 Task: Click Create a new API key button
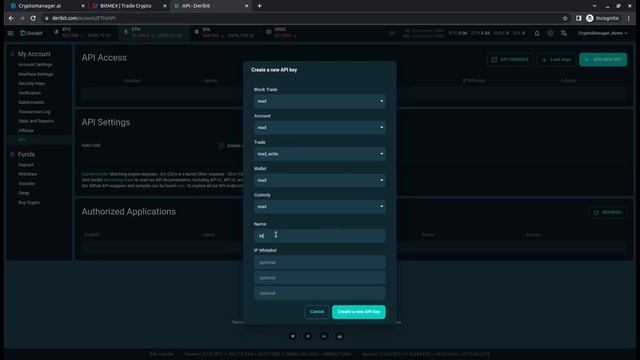tap(358, 312)
